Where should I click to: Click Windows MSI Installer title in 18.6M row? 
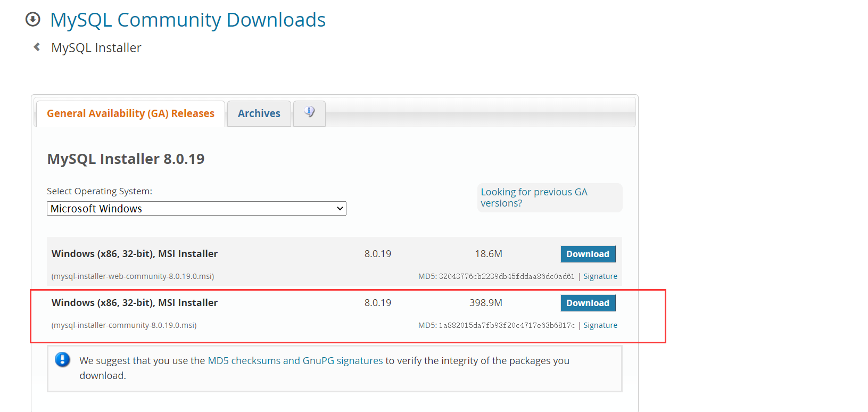[x=135, y=254]
